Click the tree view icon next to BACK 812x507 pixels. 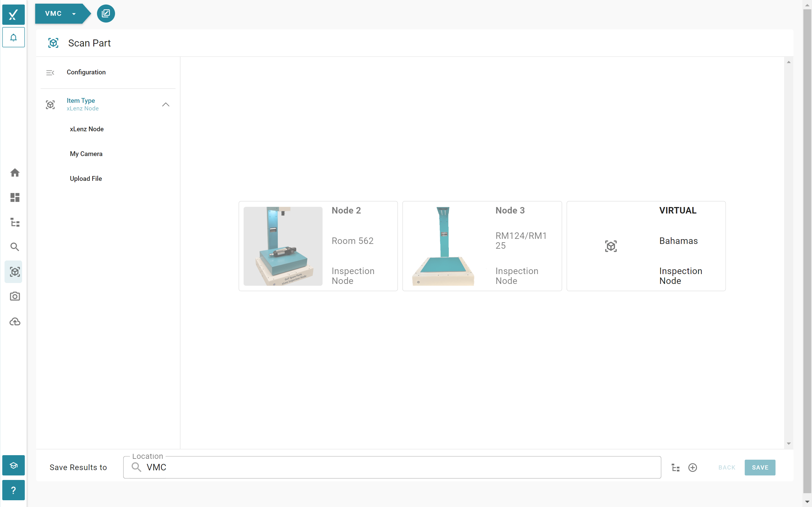[676, 467]
